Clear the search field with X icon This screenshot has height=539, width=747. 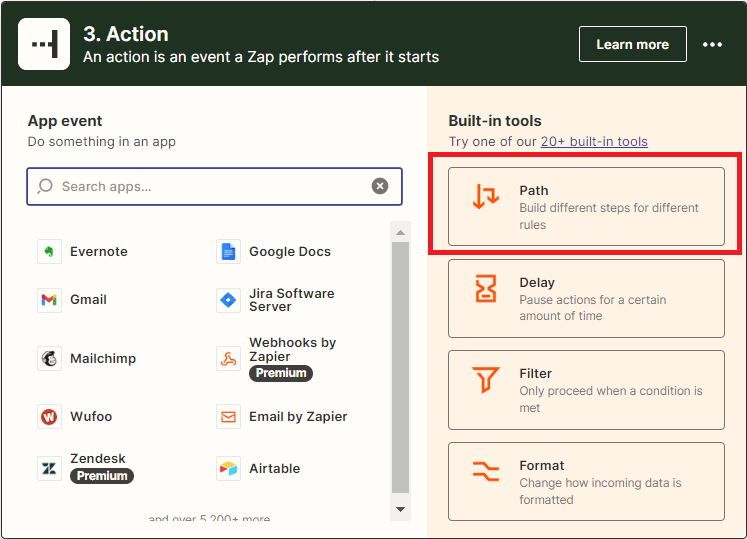coord(380,186)
